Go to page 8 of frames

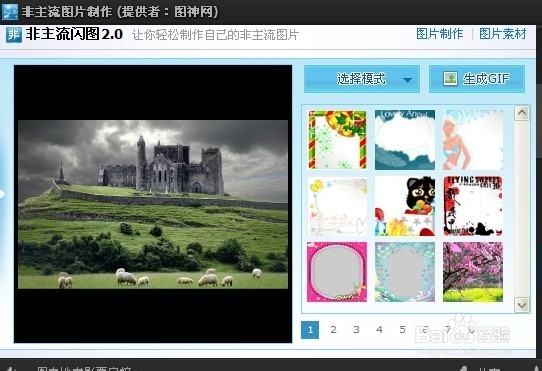pos(471,330)
